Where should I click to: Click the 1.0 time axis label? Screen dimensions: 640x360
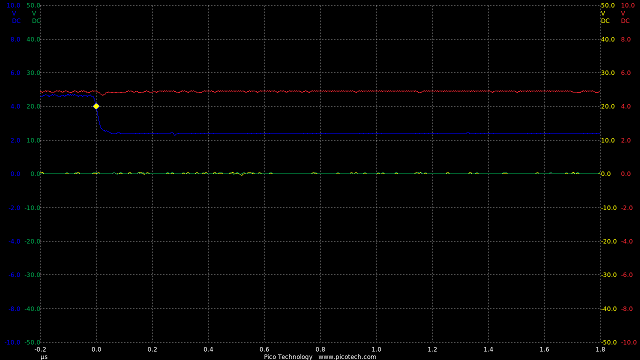point(376,349)
